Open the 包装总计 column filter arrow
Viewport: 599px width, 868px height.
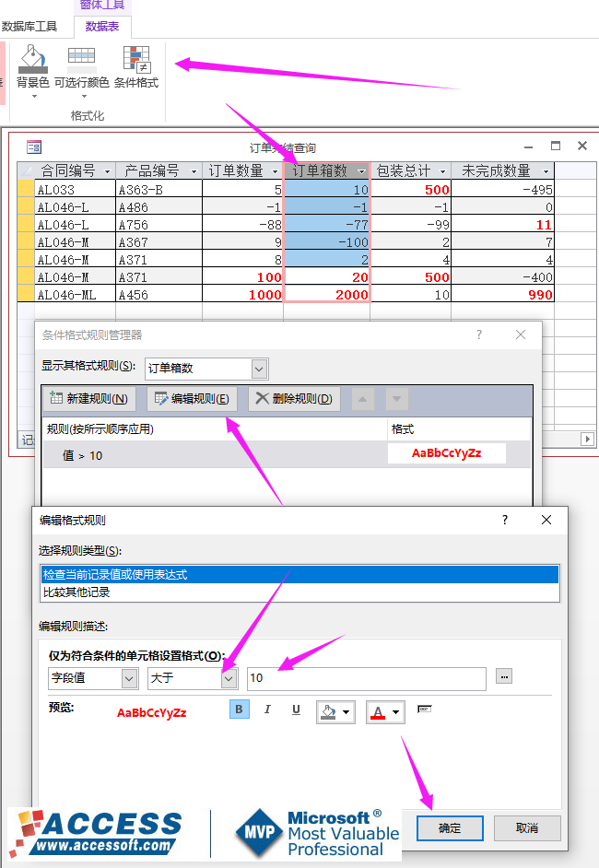pyautogui.click(x=442, y=171)
